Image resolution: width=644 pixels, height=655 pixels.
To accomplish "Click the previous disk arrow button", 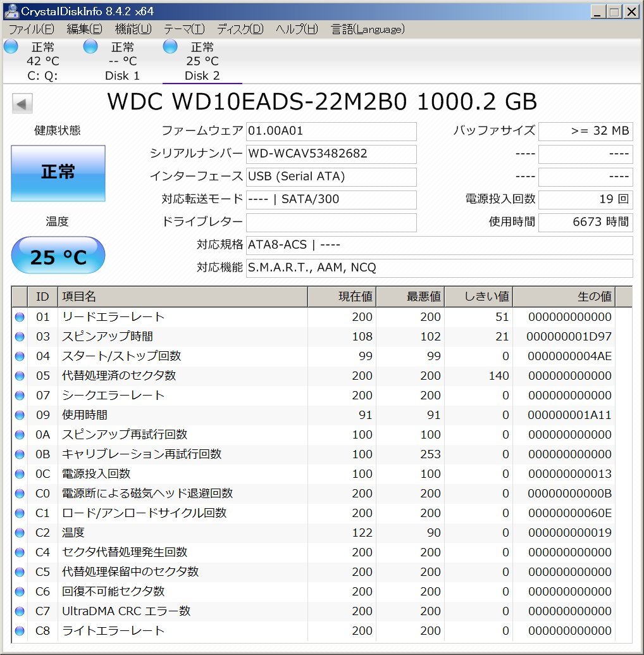I will [22, 104].
